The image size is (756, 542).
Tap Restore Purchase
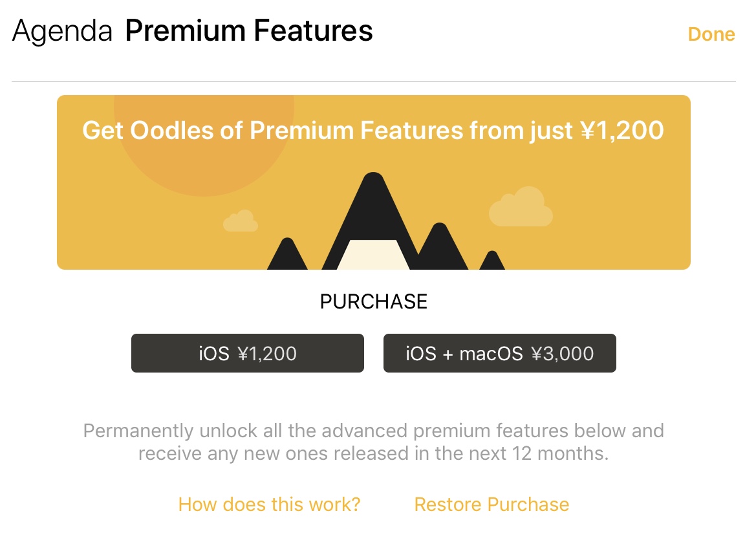tap(491, 504)
